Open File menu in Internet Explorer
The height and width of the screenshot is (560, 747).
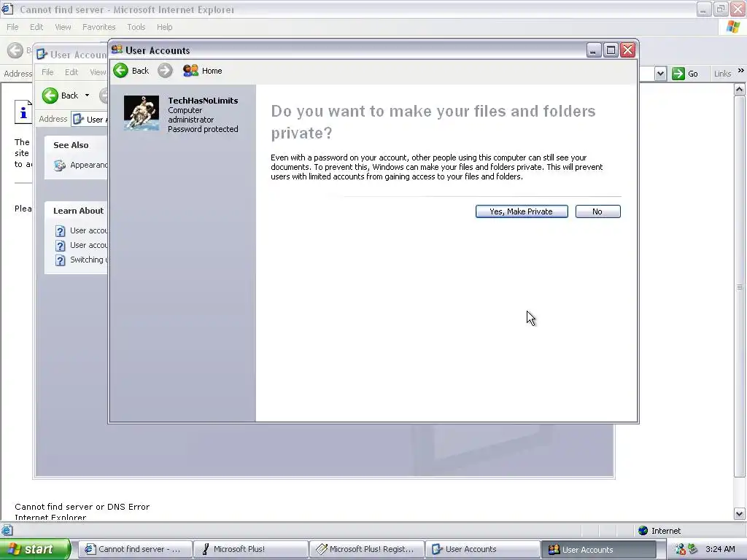(12, 27)
